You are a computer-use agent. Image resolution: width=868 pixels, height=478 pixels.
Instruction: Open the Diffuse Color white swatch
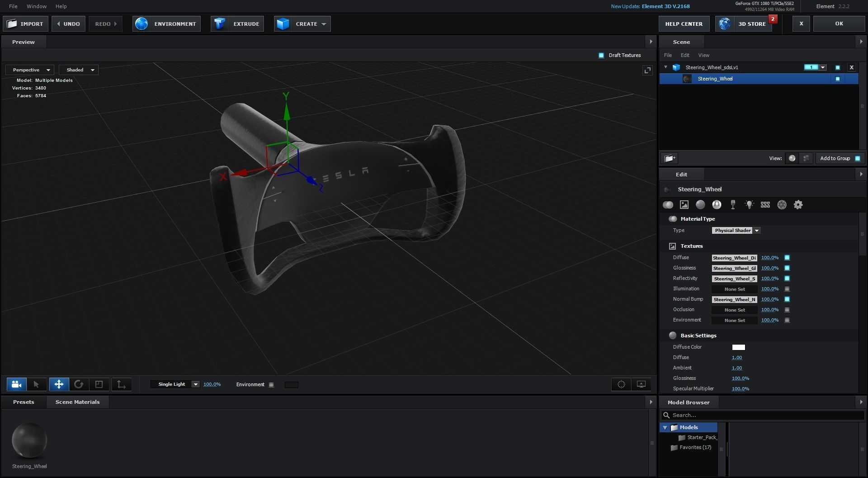pyautogui.click(x=738, y=347)
